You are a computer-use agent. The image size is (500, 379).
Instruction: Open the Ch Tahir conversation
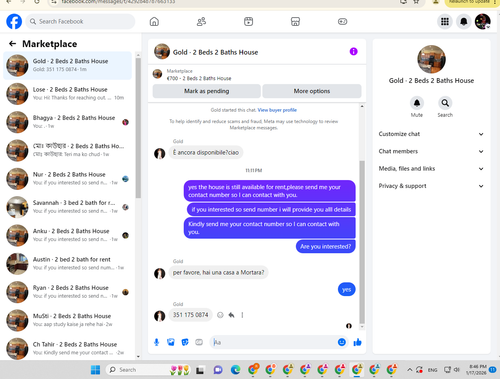click(67, 348)
